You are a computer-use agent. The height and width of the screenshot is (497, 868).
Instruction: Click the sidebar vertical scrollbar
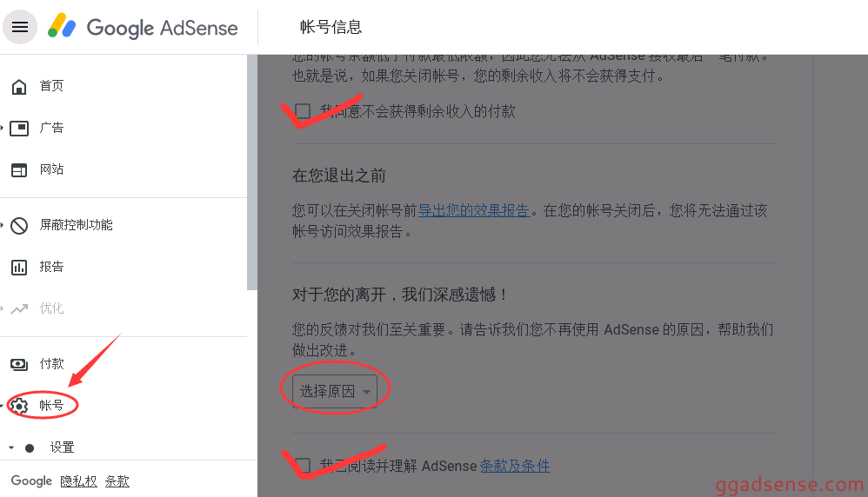[252, 173]
